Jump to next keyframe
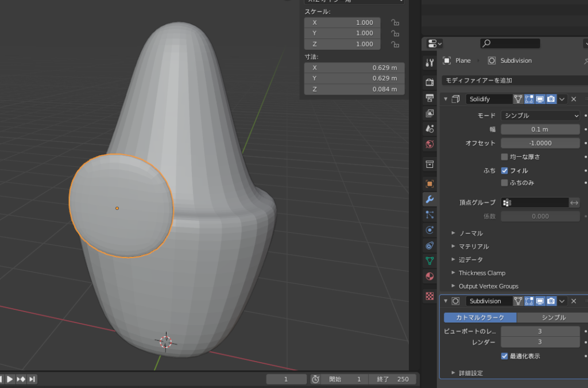The width and height of the screenshot is (588, 388). pyautogui.click(x=21, y=379)
